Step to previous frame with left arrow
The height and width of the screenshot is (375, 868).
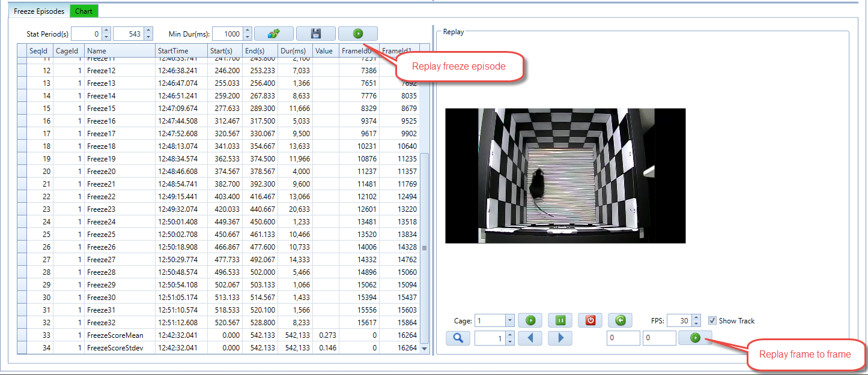pyautogui.click(x=530, y=338)
